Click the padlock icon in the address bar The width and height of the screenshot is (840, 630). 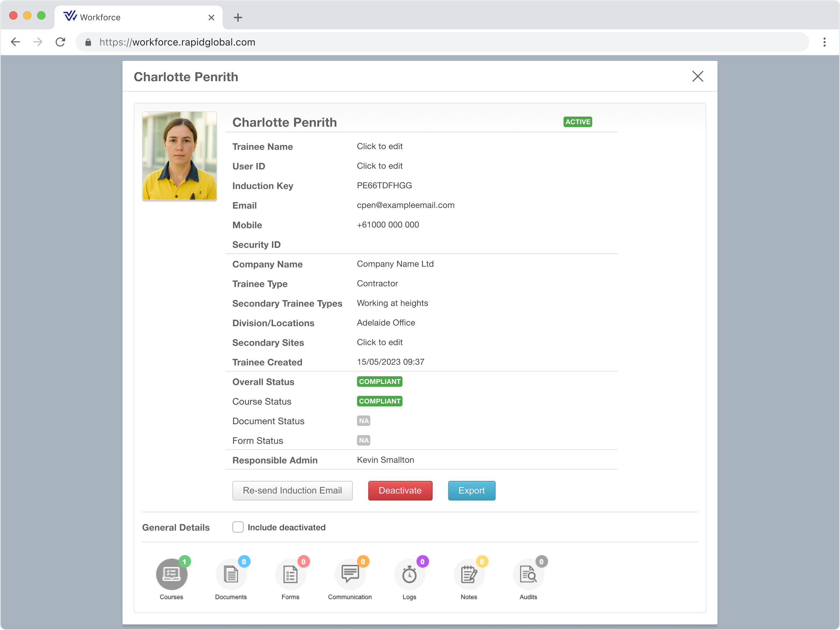click(88, 42)
